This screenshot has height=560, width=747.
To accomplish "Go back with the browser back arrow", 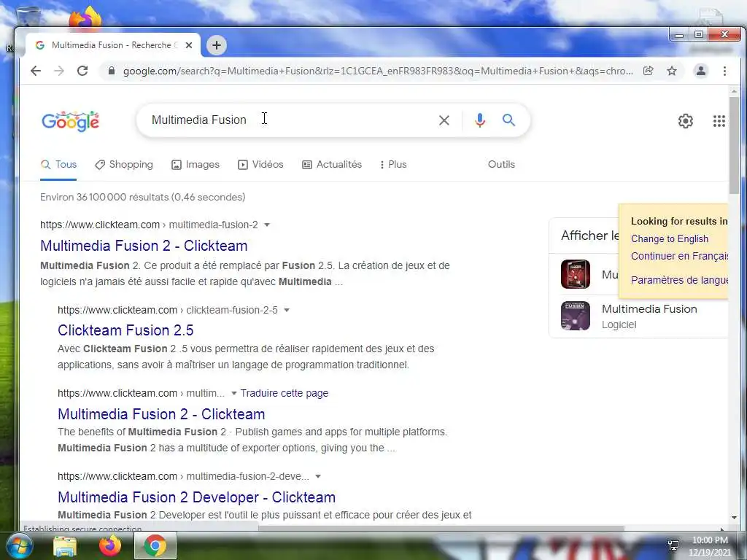I will [x=36, y=71].
